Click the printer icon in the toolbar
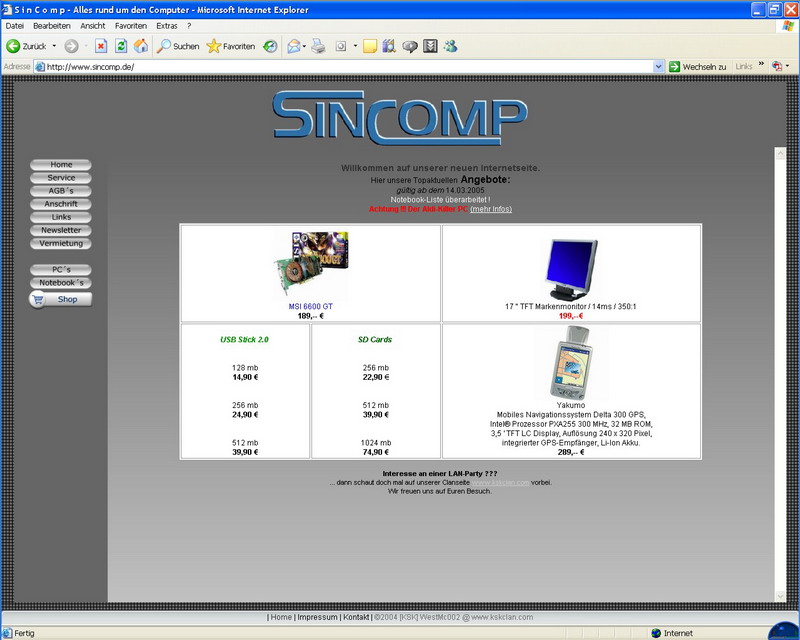800x640 pixels. tap(318, 46)
